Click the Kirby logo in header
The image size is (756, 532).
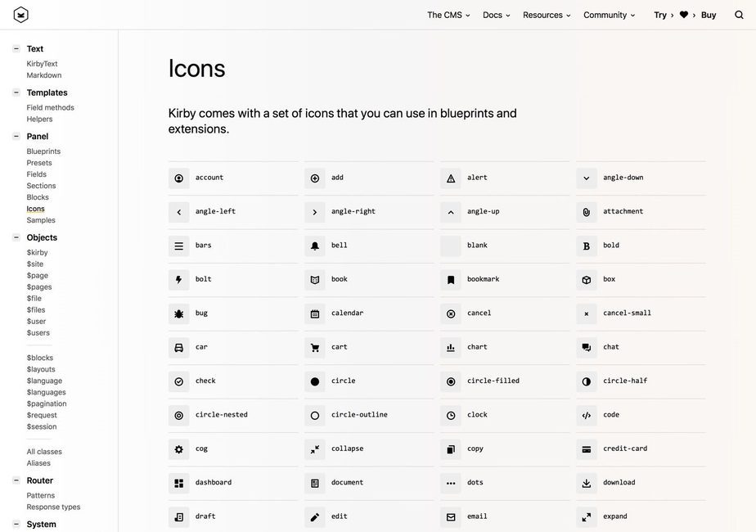[20, 15]
